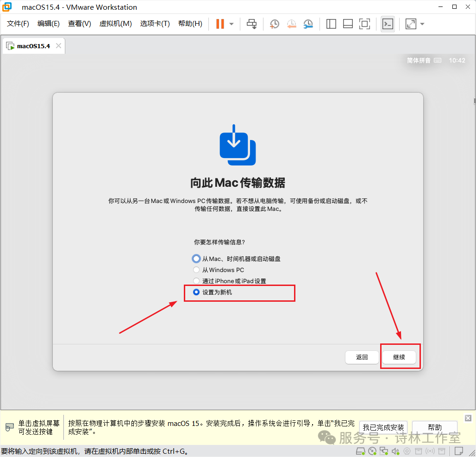Open the 文件(F) menu

click(x=18, y=24)
